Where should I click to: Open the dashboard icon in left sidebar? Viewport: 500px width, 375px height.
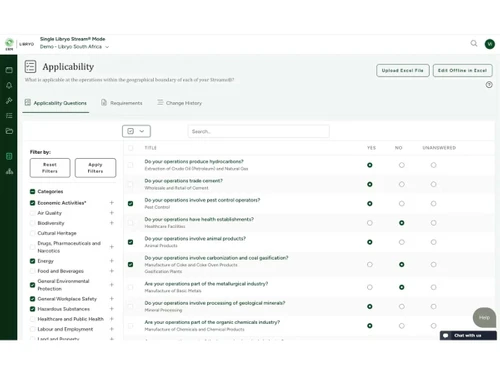[9, 70]
